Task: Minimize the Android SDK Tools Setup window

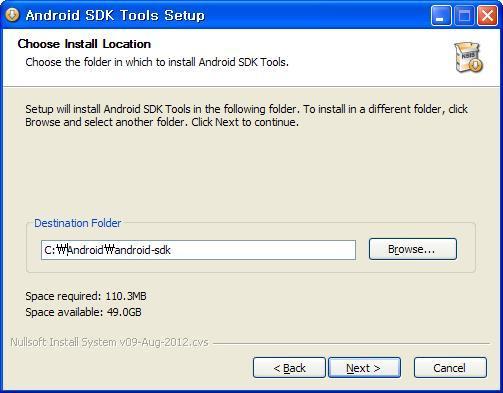Action: tap(441, 15)
